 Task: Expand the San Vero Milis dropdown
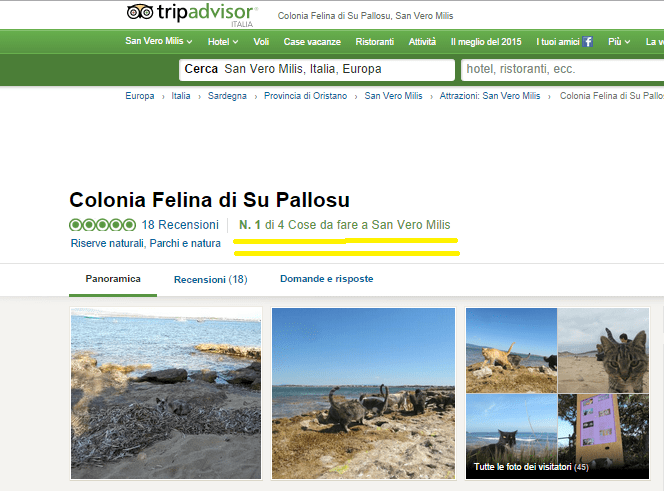(158, 42)
